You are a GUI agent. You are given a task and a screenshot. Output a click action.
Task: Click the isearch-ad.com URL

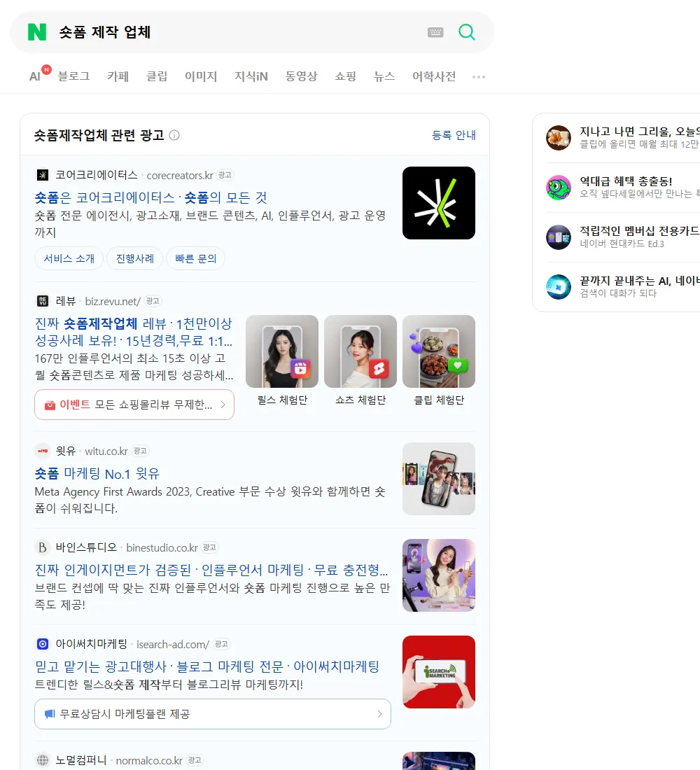[173, 644]
